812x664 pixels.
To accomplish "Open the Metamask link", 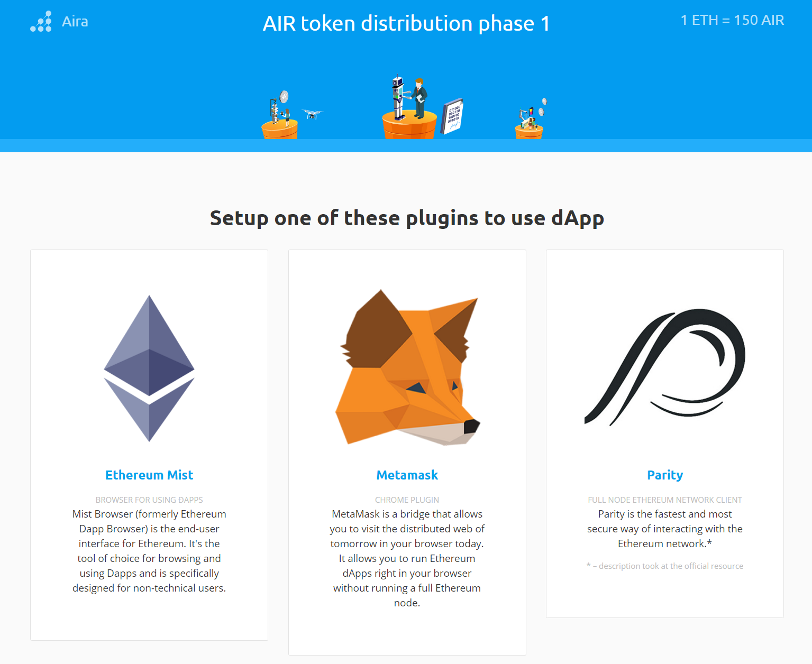I will pyautogui.click(x=407, y=475).
